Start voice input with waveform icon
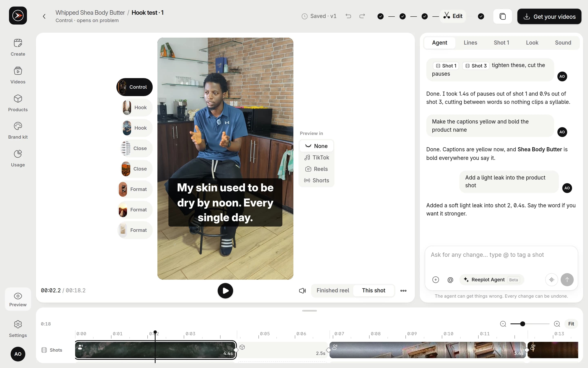 [551, 280]
